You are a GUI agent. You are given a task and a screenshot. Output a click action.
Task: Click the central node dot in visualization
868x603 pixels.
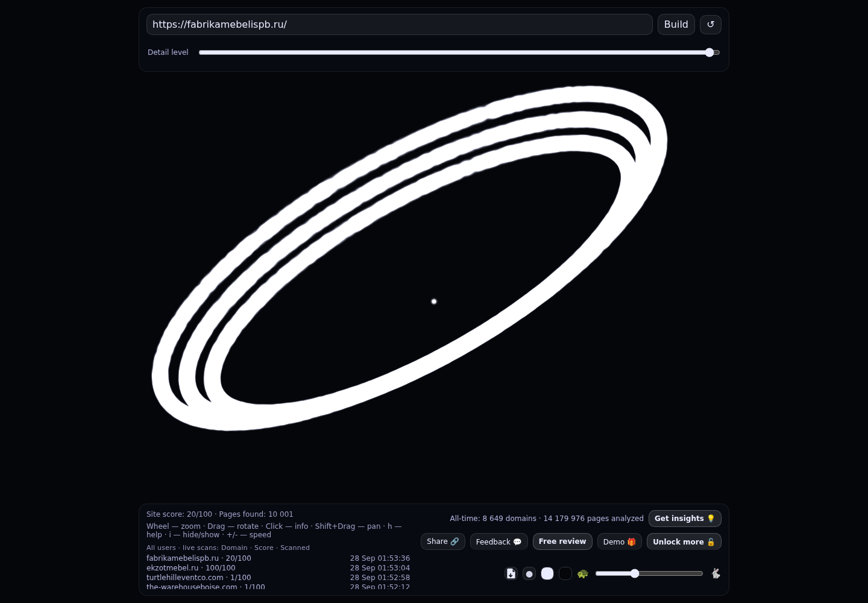coord(434,301)
